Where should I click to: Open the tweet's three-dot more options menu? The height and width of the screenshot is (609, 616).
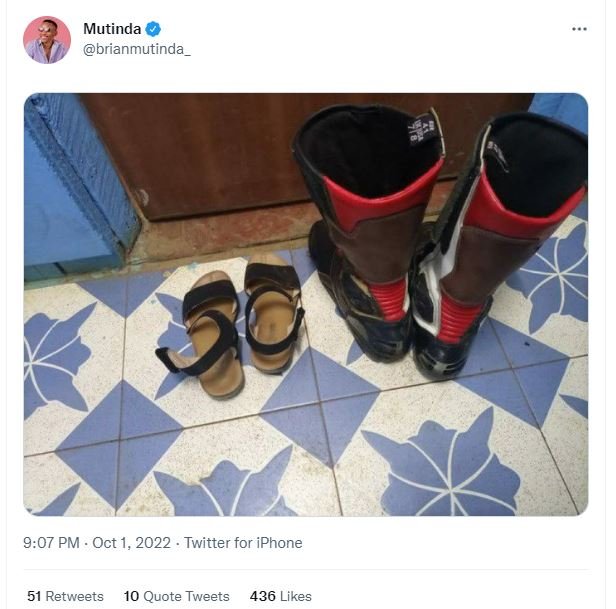tap(579, 29)
